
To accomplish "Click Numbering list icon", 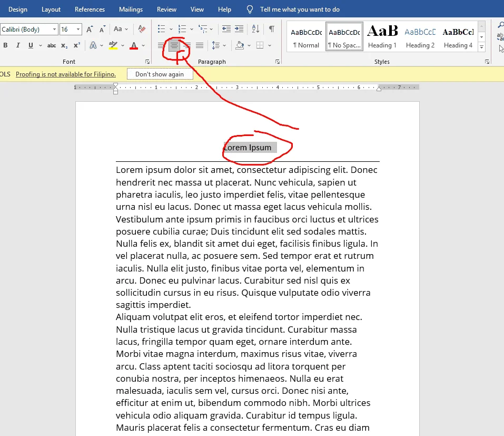I will [x=182, y=29].
